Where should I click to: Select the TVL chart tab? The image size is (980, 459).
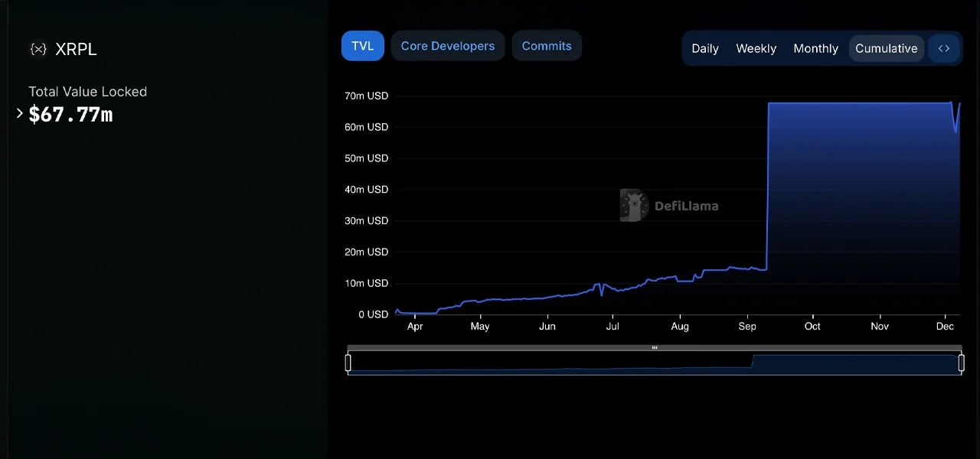(363, 46)
